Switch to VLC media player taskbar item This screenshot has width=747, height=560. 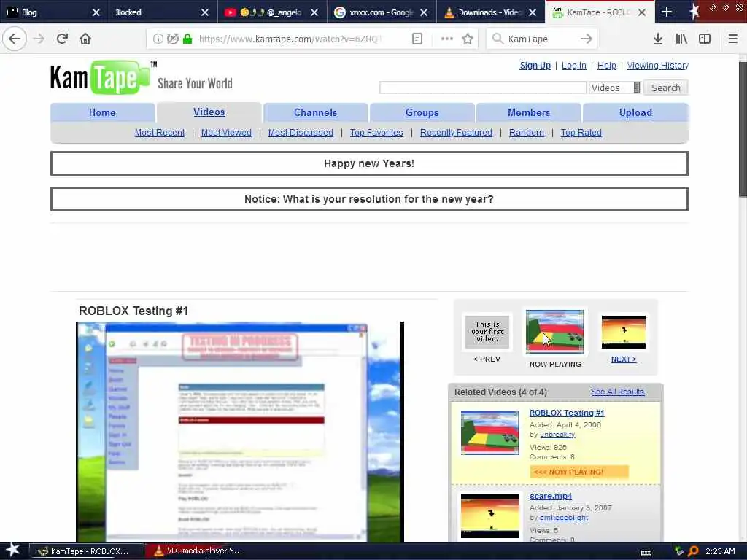(x=198, y=551)
